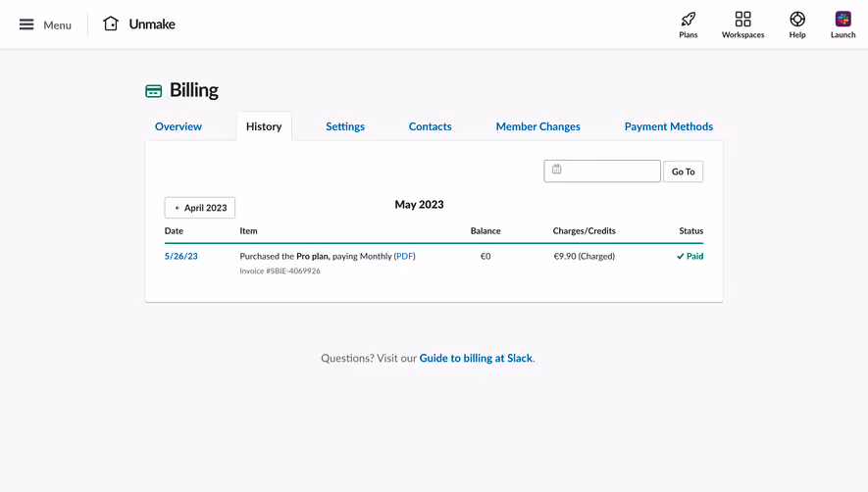Click the Item column header

248,230
